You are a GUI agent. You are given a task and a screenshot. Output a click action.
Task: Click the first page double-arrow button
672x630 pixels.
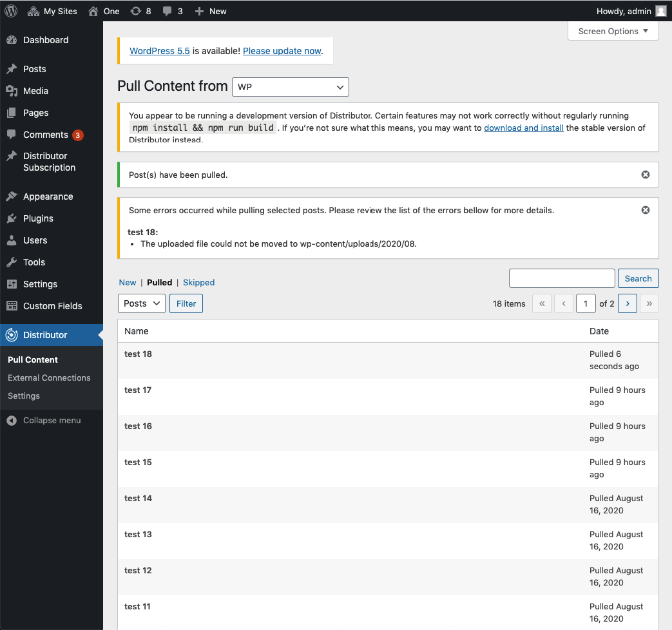click(x=542, y=303)
